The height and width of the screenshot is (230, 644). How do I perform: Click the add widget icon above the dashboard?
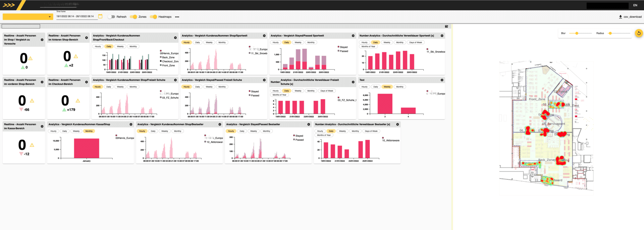446,26
